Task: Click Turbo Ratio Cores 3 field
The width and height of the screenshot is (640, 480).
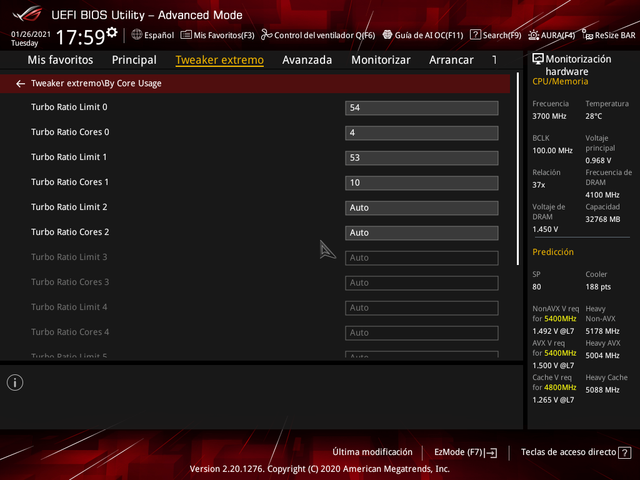Action: click(x=422, y=283)
